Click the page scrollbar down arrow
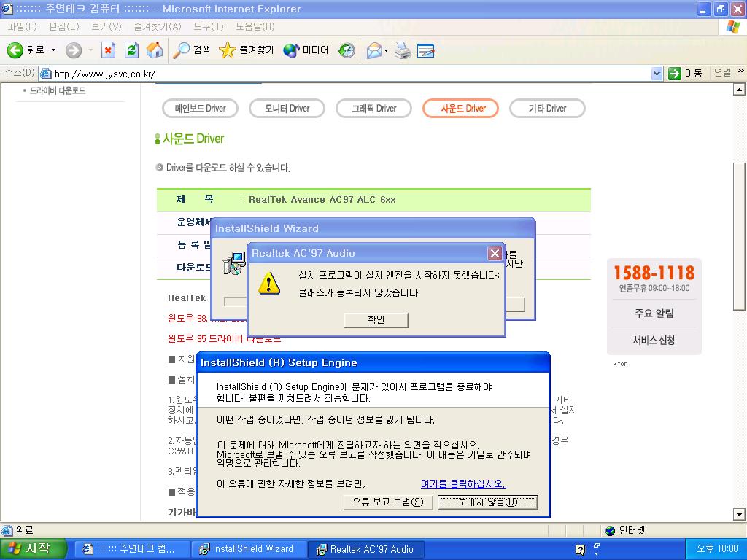The height and width of the screenshot is (560, 747). tap(739, 514)
